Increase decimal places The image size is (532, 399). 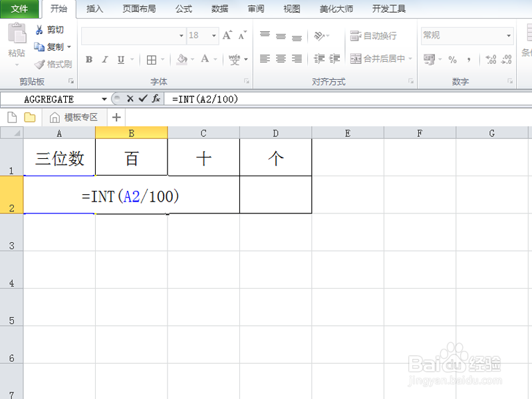(491, 60)
